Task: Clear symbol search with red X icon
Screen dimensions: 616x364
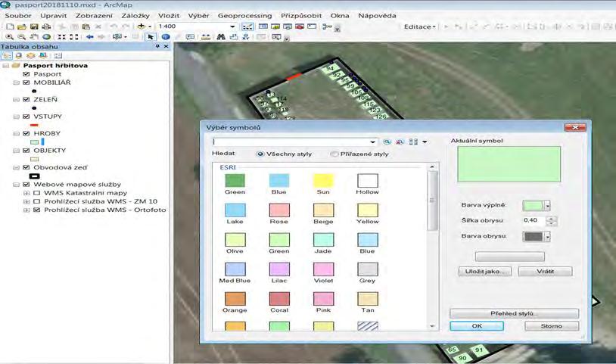Action: coord(400,142)
